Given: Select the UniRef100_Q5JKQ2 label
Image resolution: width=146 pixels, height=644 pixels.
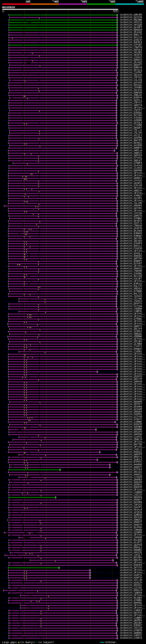Looking at the screenshot, I should coord(131,32).
